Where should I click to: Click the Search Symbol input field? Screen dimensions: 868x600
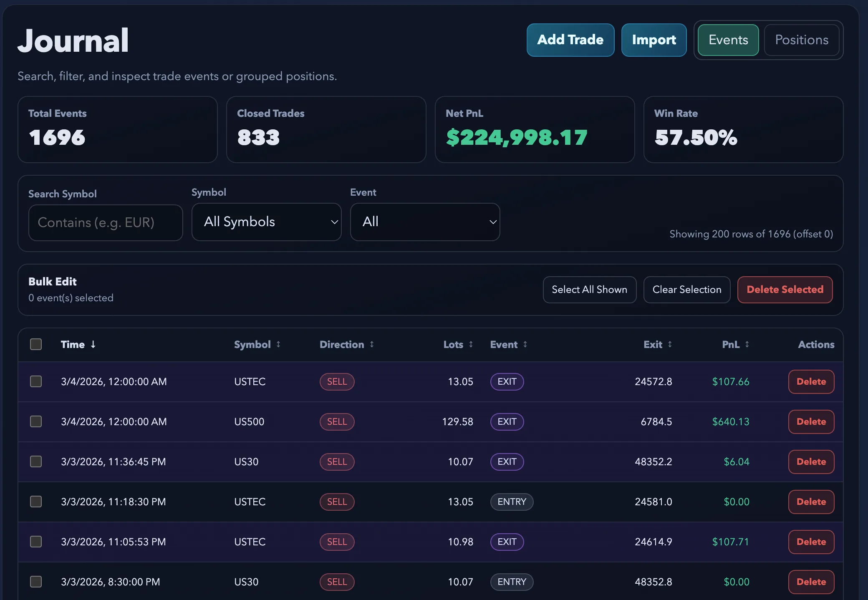pos(105,222)
